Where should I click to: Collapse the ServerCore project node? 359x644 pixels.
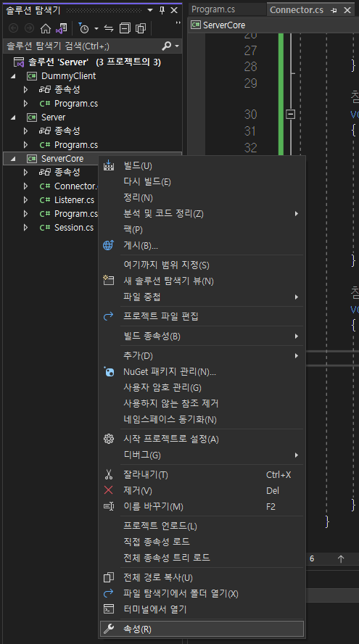[13, 159]
